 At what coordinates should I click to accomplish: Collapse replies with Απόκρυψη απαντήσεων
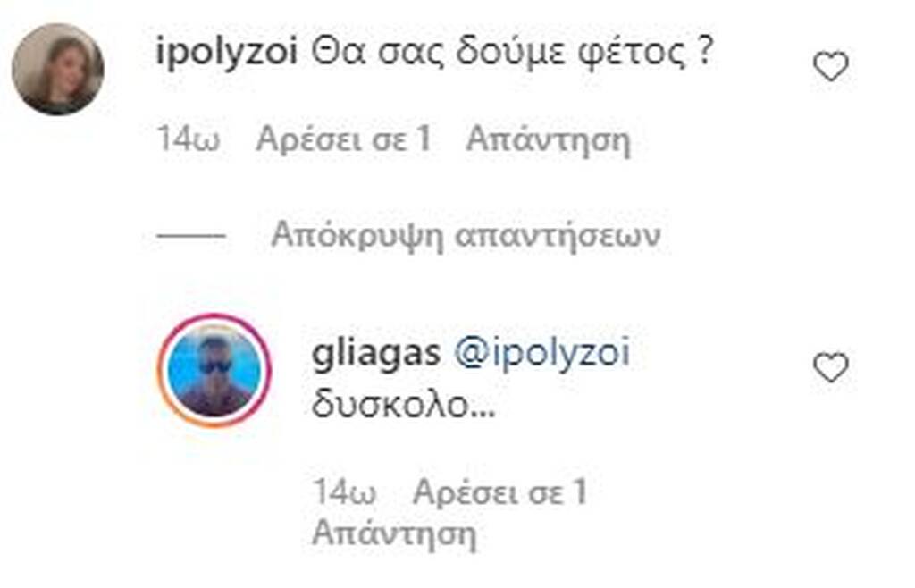pyautogui.click(x=466, y=236)
